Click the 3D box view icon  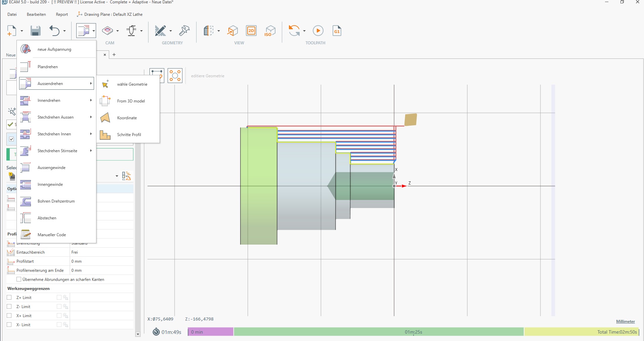pyautogui.click(x=232, y=31)
